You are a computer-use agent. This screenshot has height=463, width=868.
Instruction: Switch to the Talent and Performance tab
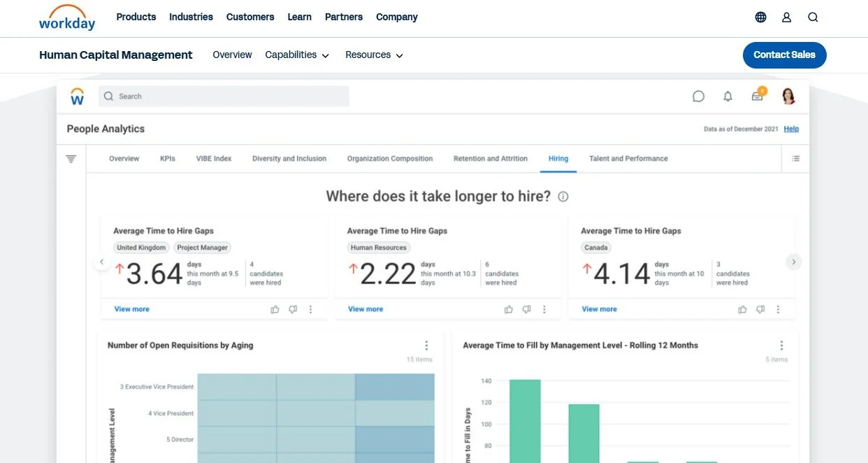point(628,159)
